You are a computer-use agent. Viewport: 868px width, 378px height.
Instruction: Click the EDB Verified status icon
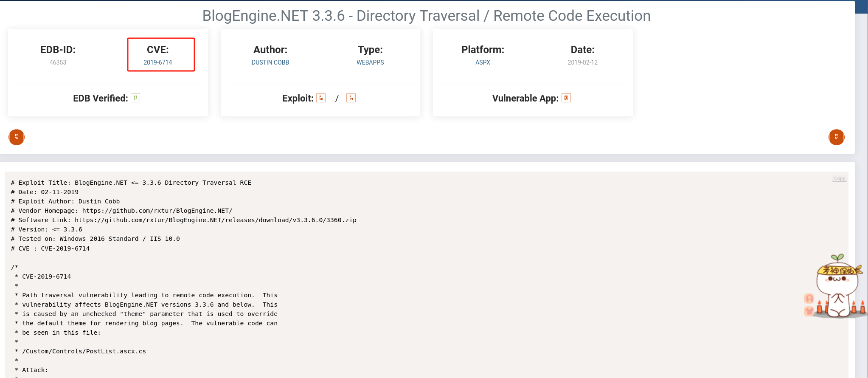pyautogui.click(x=135, y=98)
